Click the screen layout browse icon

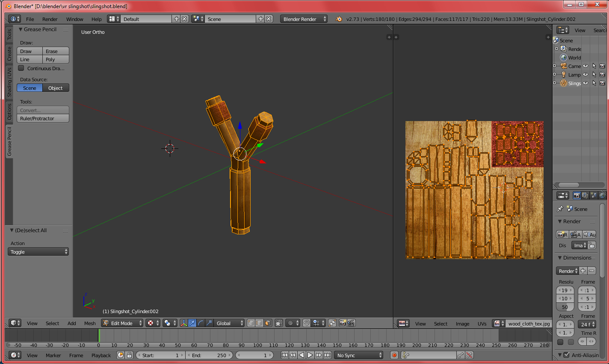point(114,19)
